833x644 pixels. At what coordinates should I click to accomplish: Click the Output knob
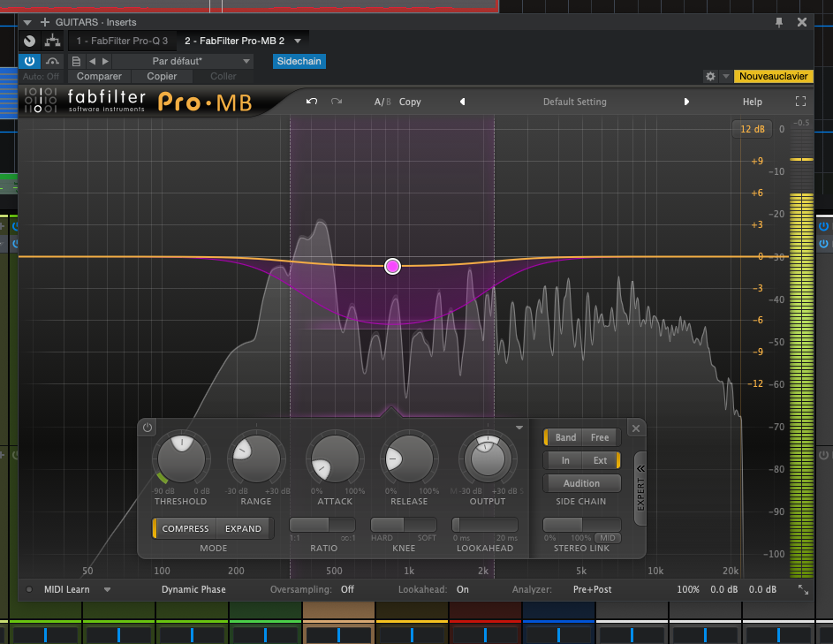[x=488, y=458]
